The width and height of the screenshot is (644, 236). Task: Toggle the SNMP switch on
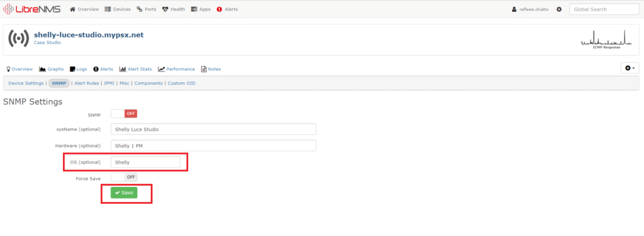[x=124, y=114]
